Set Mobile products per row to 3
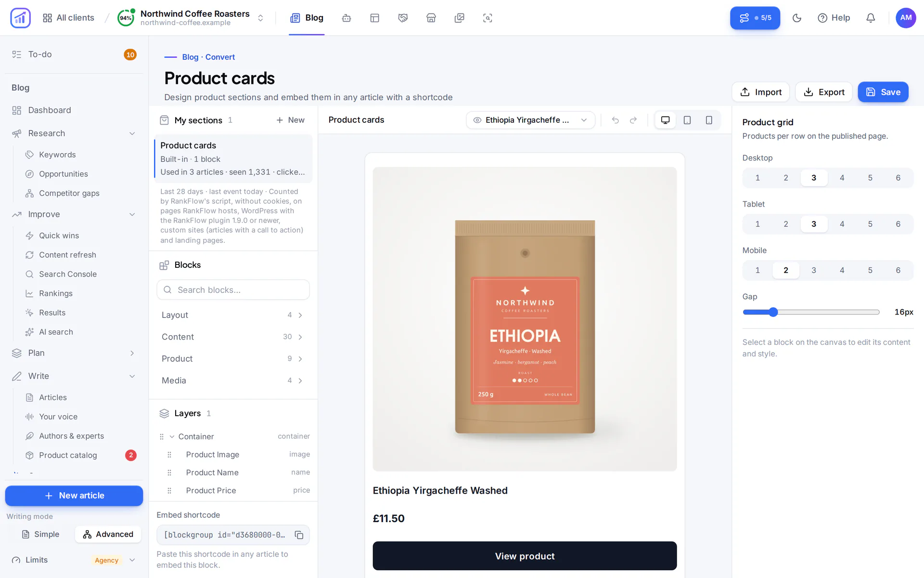Image resolution: width=924 pixels, height=578 pixels. pos(814,270)
